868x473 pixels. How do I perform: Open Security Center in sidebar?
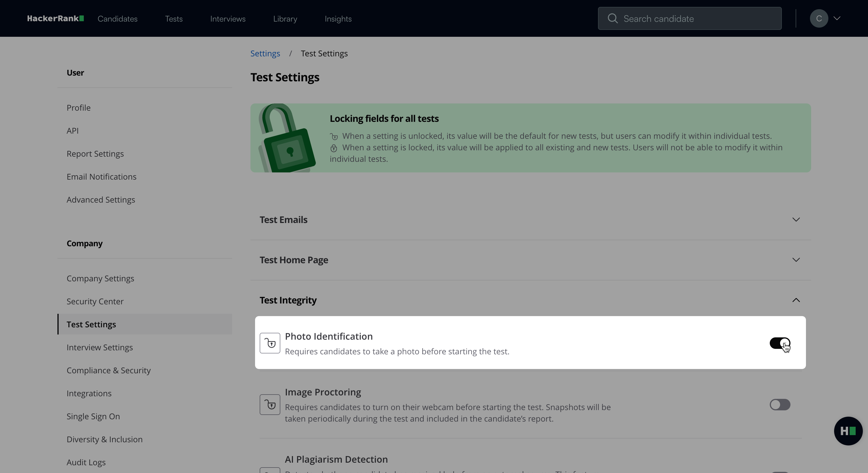[x=95, y=301]
